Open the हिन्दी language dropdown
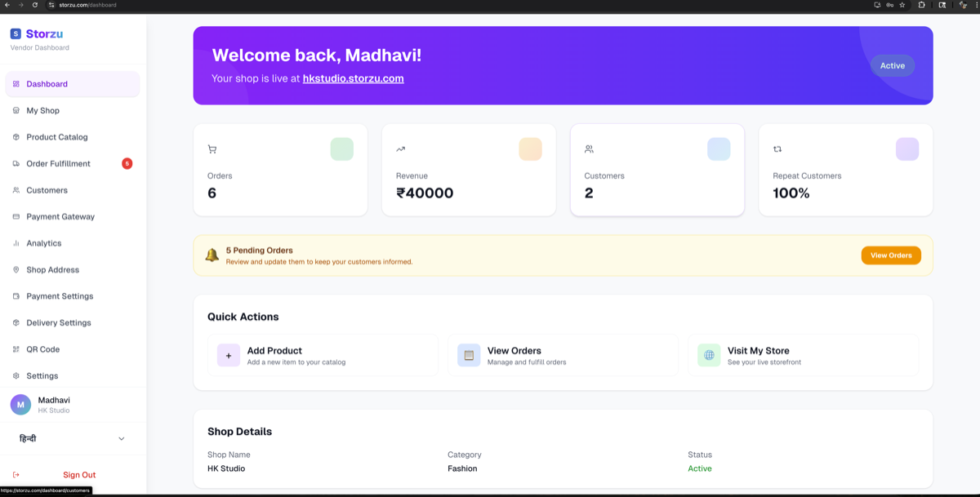 click(73, 438)
